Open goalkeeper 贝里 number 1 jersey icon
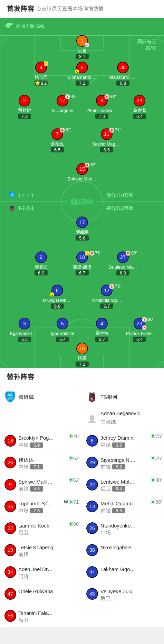Screen dimensions: 164x644 coord(82,41)
